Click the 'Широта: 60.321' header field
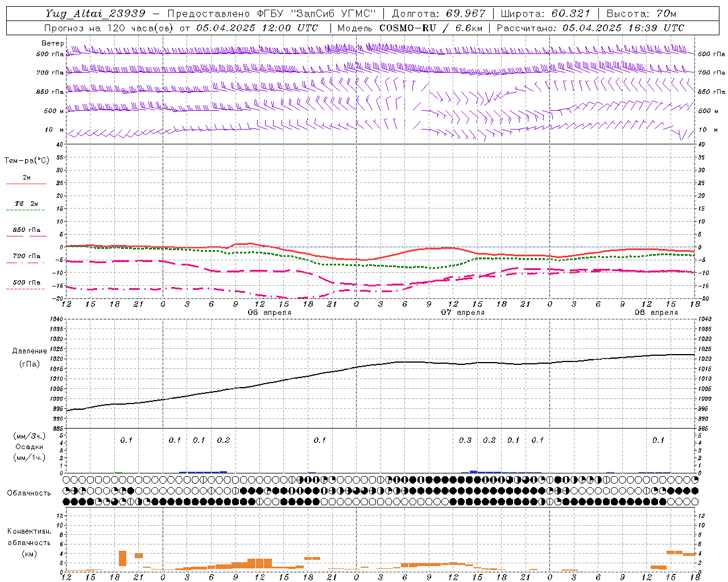The height and width of the screenshot is (582, 728). pos(545,14)
